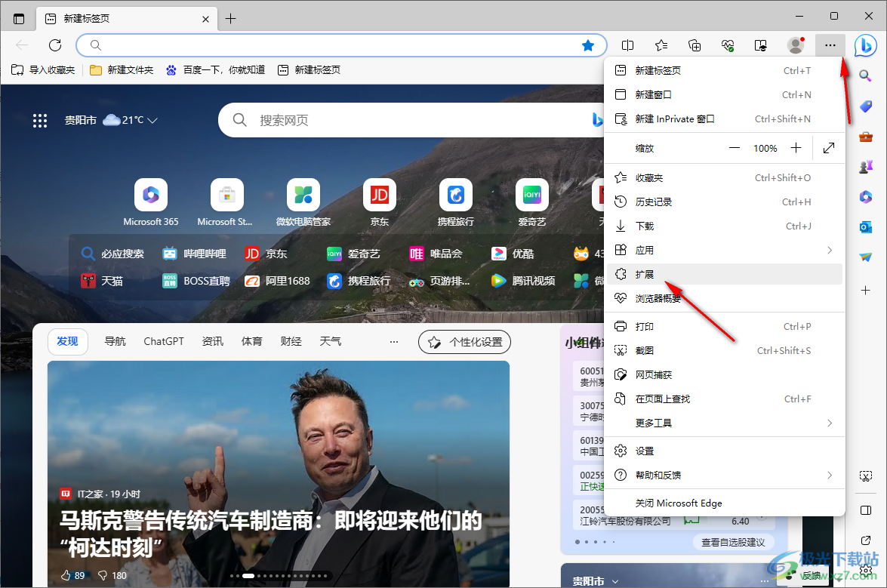Click the profile avatar icon

click(x=796, y=45)
